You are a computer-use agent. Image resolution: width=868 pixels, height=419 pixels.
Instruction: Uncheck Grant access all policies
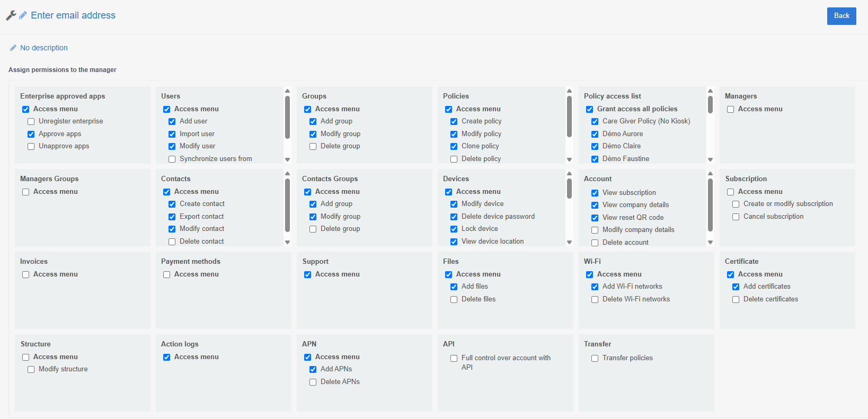(x=589, y=109)
